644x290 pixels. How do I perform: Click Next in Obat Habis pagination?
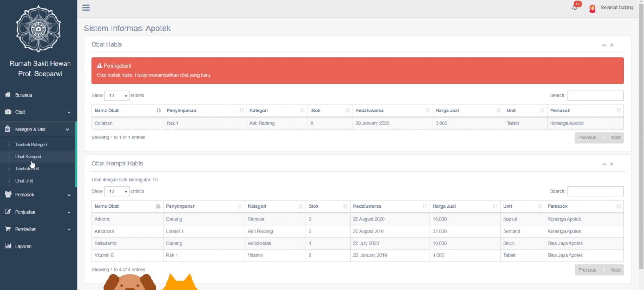[615, 138]
